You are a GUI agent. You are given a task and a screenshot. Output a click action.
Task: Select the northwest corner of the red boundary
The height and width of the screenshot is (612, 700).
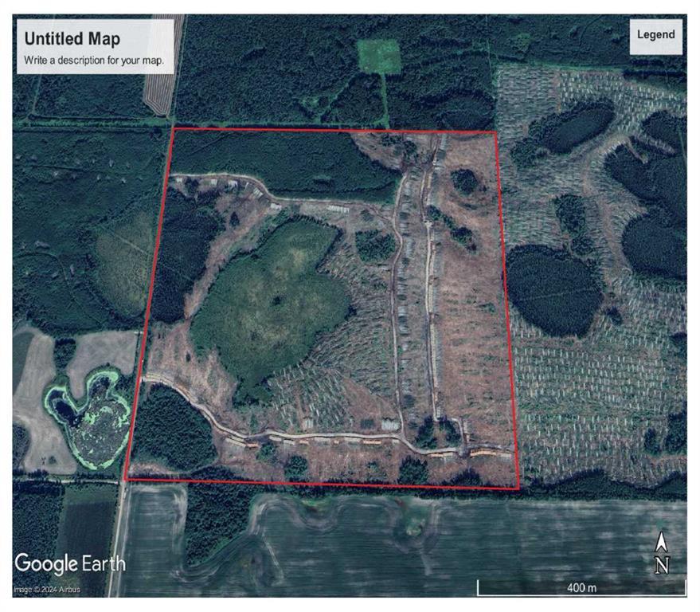(x=174, y=127)
